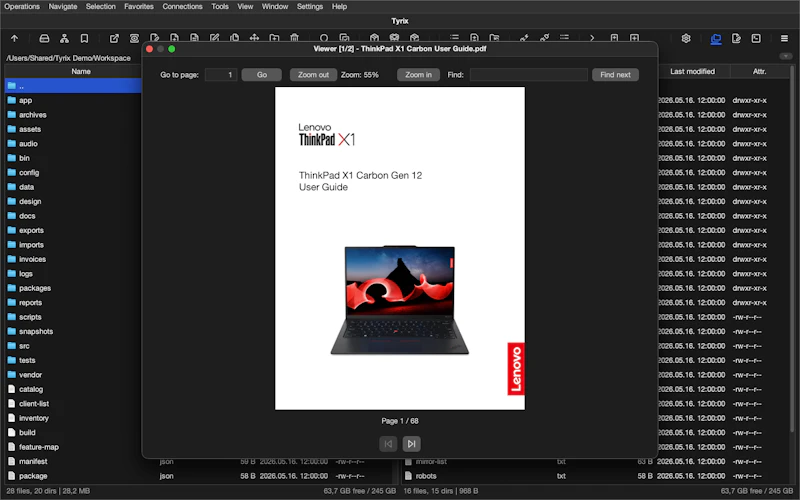Click the Zoom out button
This screenshot has height=500, width=800.
[x=313, y=75]
